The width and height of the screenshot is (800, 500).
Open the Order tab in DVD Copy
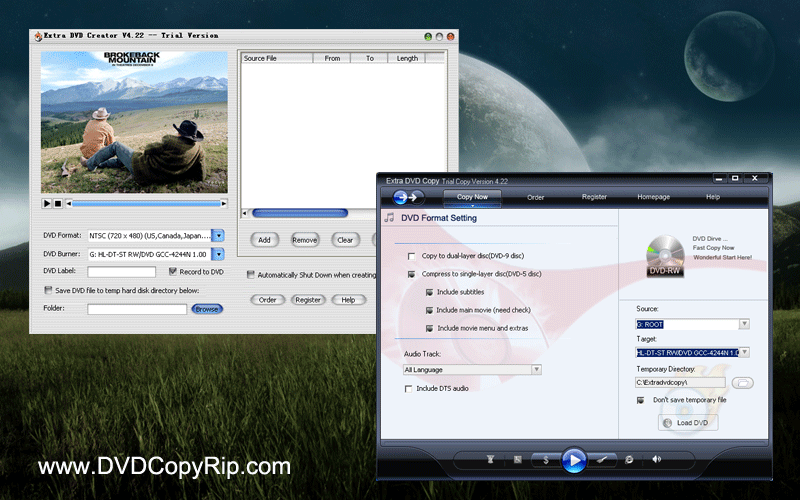click(x=535, y=197)
